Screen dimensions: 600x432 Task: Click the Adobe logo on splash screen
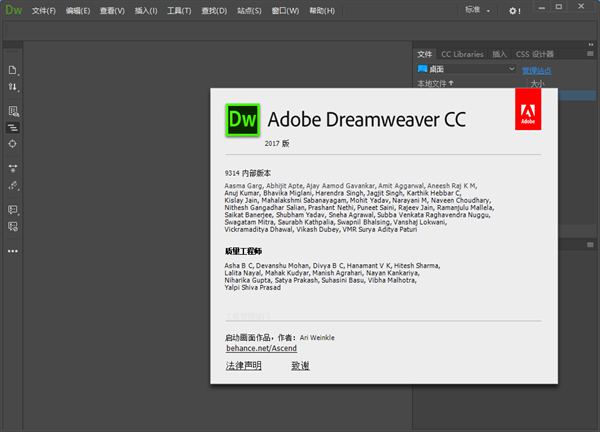coord(528,110)
